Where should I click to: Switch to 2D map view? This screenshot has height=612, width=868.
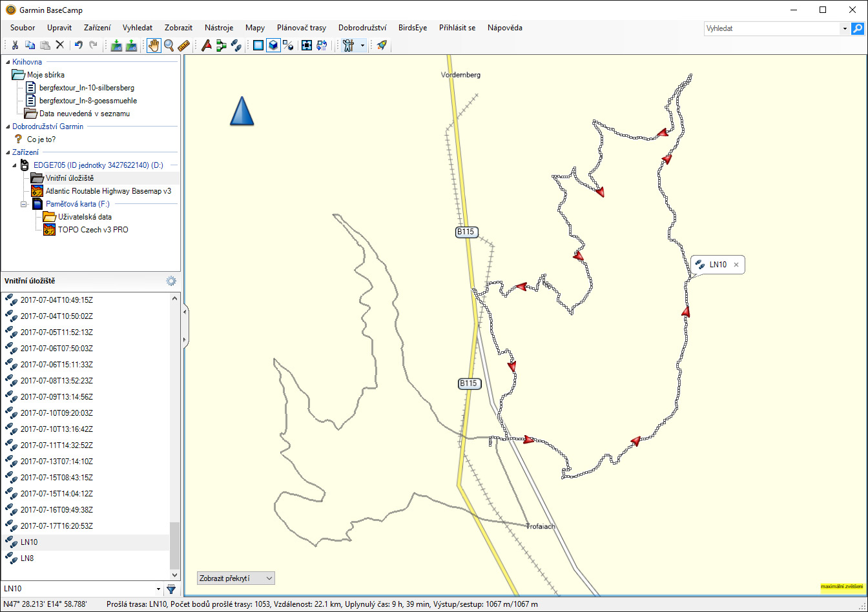[258, 45]
